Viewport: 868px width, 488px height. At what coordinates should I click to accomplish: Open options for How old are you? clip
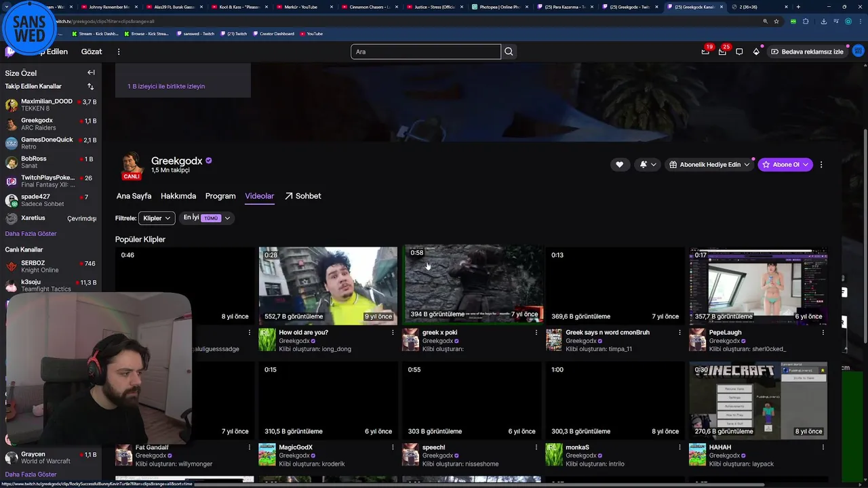(393, 332)
